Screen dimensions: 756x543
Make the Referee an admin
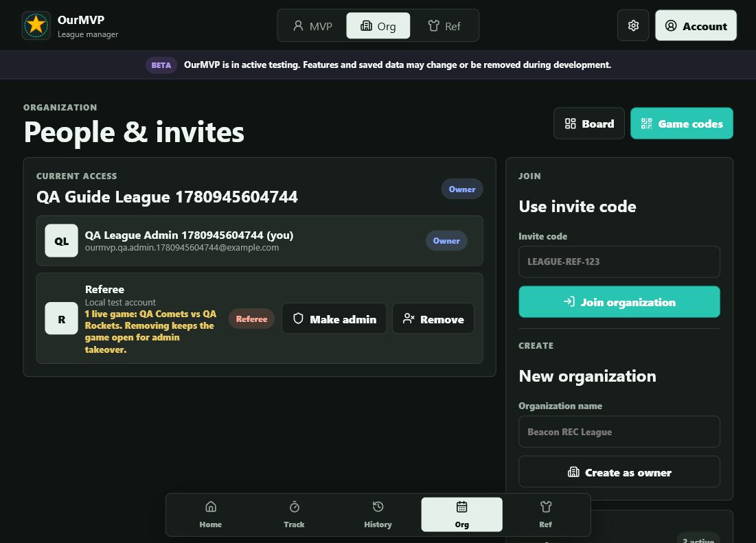pos(334,319)
